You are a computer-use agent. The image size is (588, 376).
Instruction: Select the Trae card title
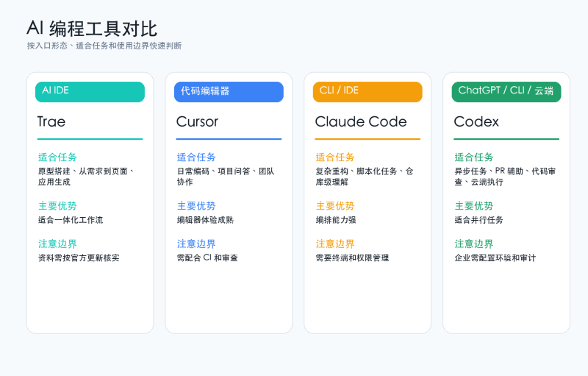tap(51, 121)
